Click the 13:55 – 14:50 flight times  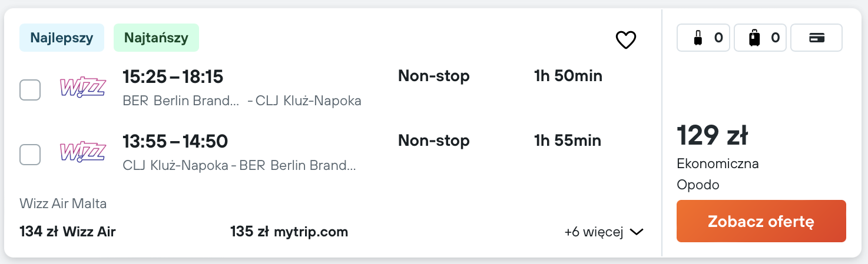pyautogui.click(x=175, y=141)
